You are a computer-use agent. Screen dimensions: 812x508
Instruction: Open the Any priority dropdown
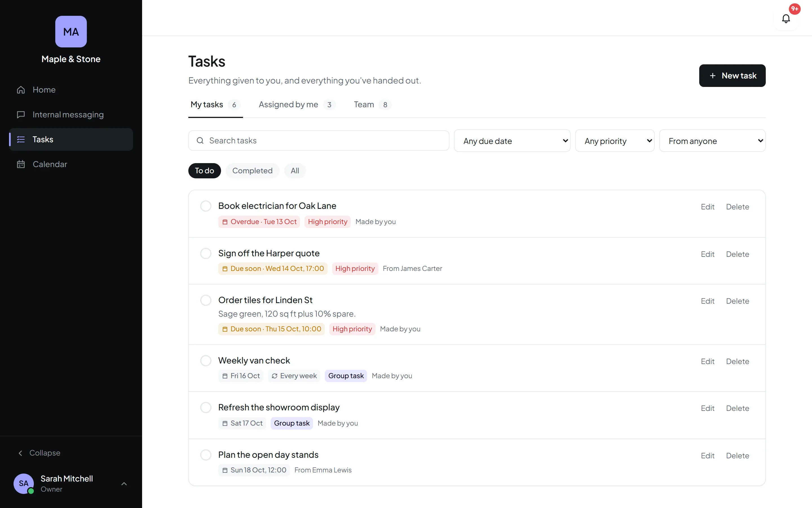[x=615, y=141]
